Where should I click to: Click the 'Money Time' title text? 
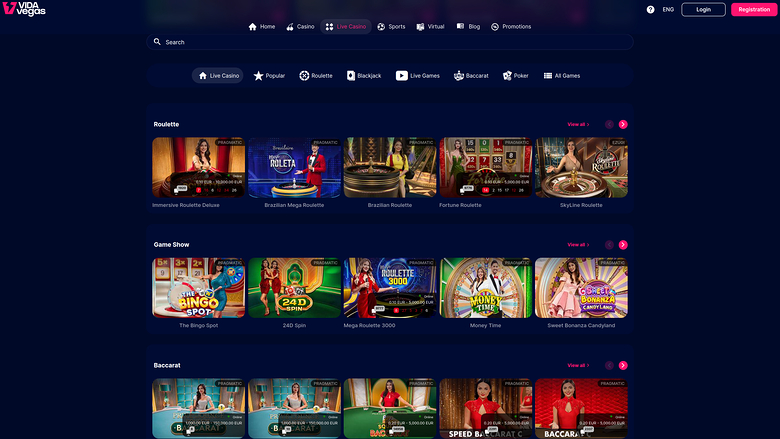tap(486, 325)
